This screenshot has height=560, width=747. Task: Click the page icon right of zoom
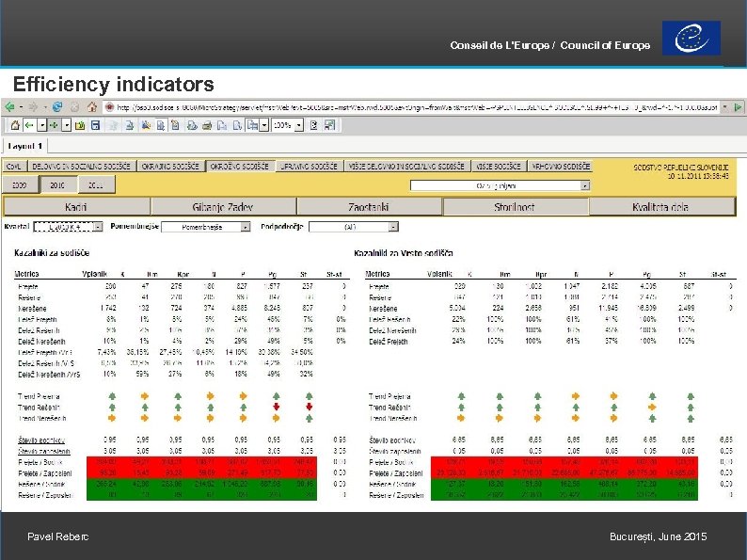(314, 125)
